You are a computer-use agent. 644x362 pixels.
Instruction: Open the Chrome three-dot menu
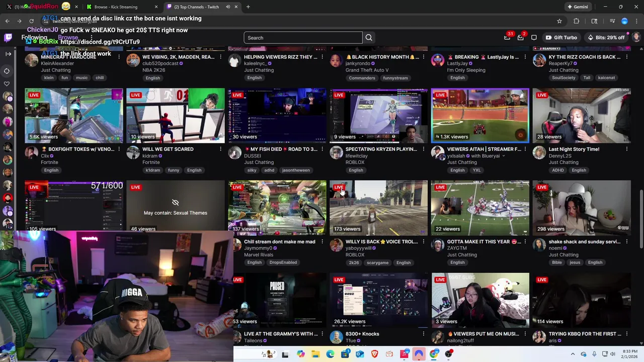tap(636, 21)
